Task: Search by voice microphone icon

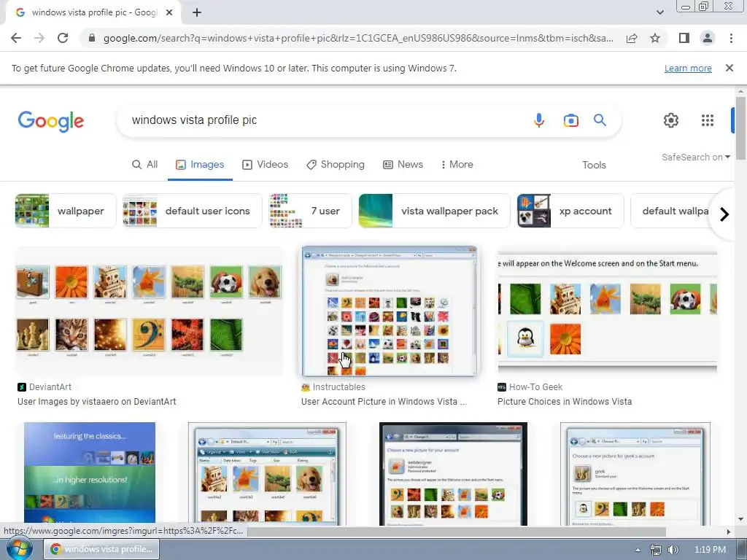Action: 539,120
